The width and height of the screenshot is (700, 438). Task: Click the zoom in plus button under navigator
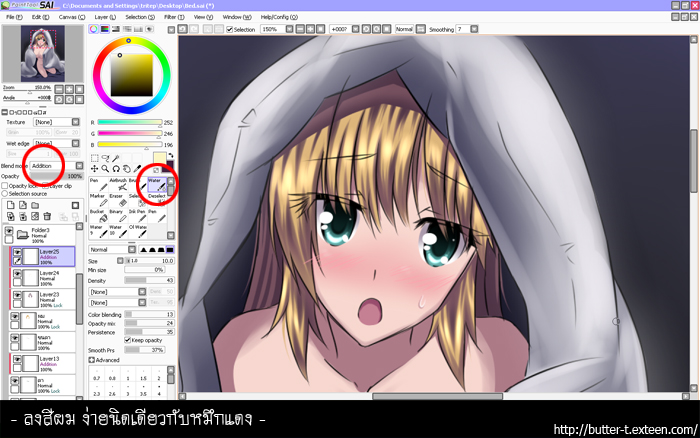coord(70,89)
